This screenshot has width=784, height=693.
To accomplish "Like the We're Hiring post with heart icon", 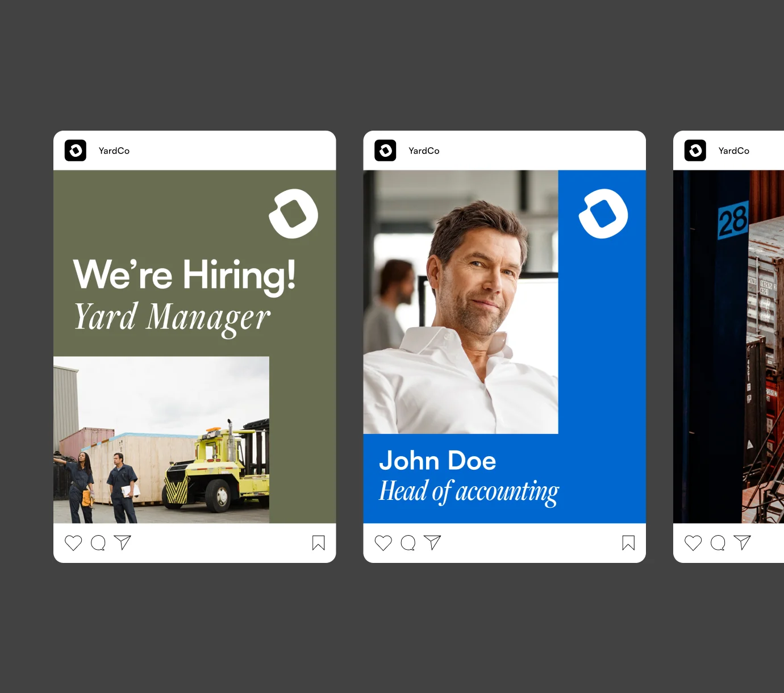I will pos(73,543).
